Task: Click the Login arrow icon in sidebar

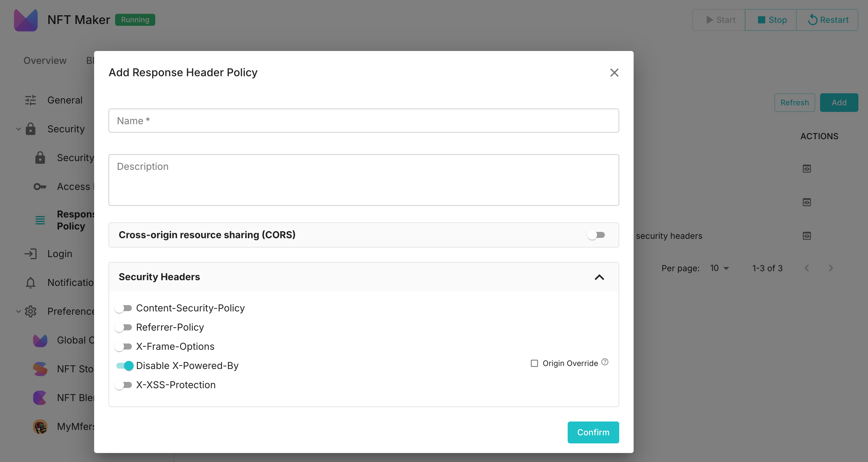Action: click(x=30, y=253)
